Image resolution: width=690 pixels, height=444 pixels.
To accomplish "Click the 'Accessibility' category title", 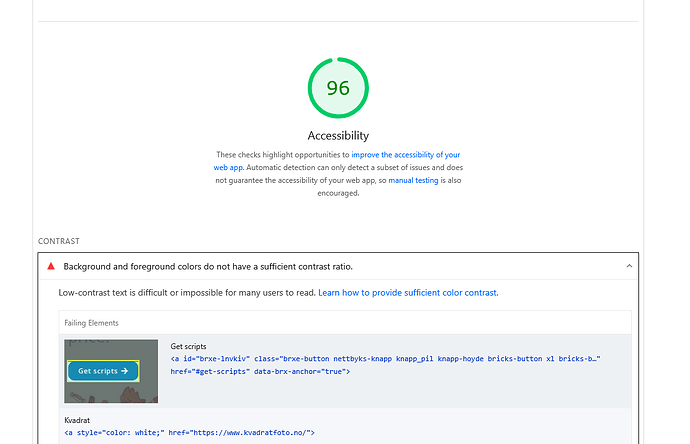I will point(338,135).
